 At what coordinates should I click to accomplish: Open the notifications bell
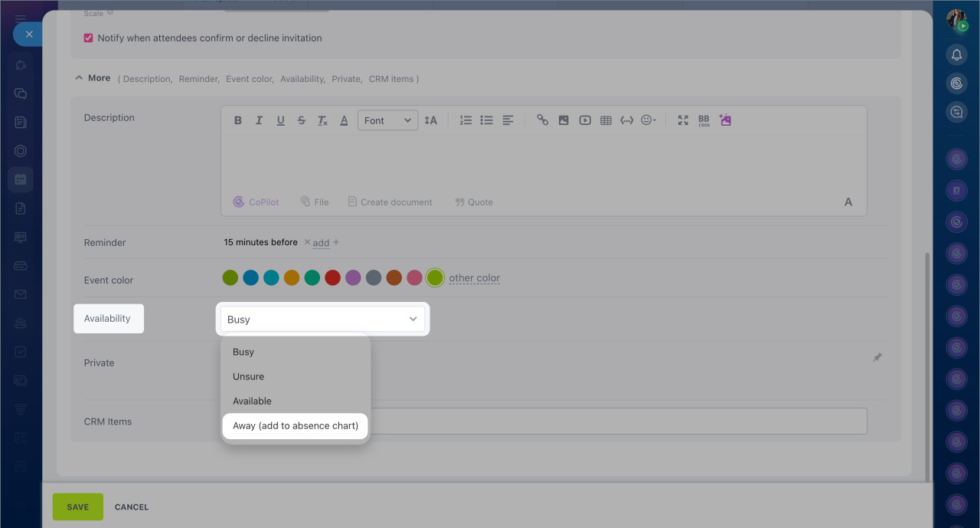pos(956,54)
